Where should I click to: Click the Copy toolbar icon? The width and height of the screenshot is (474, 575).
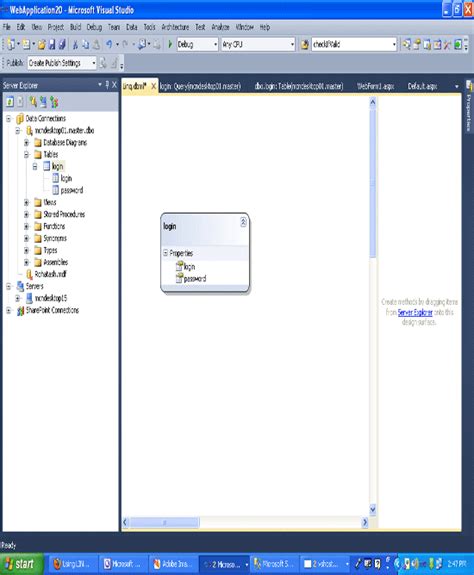coord(85,45)
